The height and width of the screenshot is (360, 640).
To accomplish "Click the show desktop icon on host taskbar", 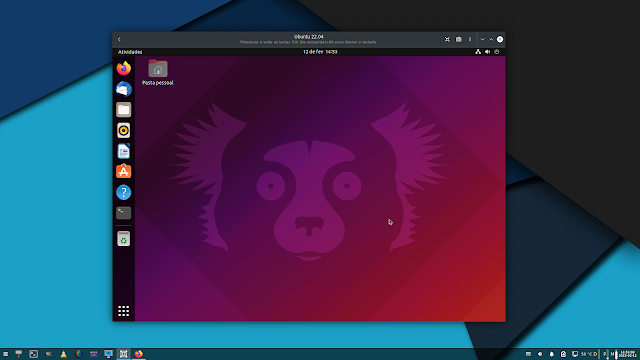I will 19,354.
